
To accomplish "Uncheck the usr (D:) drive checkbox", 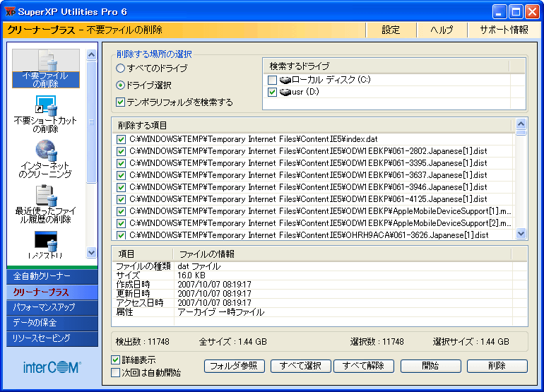I will [x=272, y=93].
